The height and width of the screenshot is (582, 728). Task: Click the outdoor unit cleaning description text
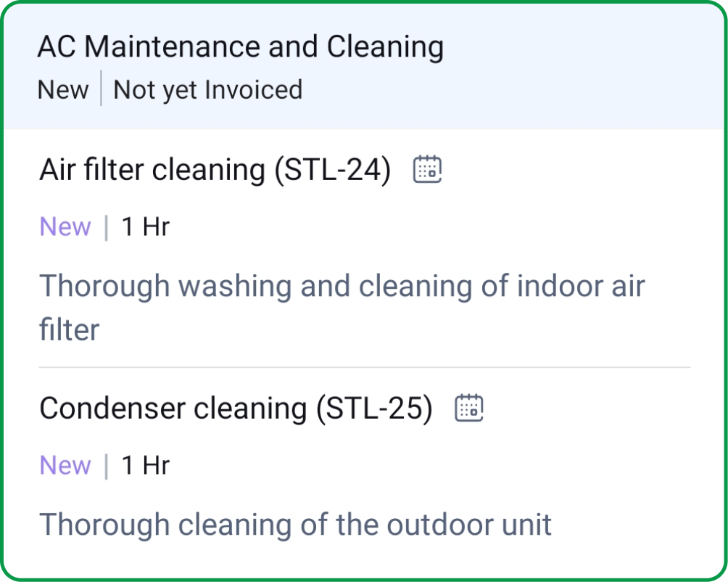click(296, 523)
